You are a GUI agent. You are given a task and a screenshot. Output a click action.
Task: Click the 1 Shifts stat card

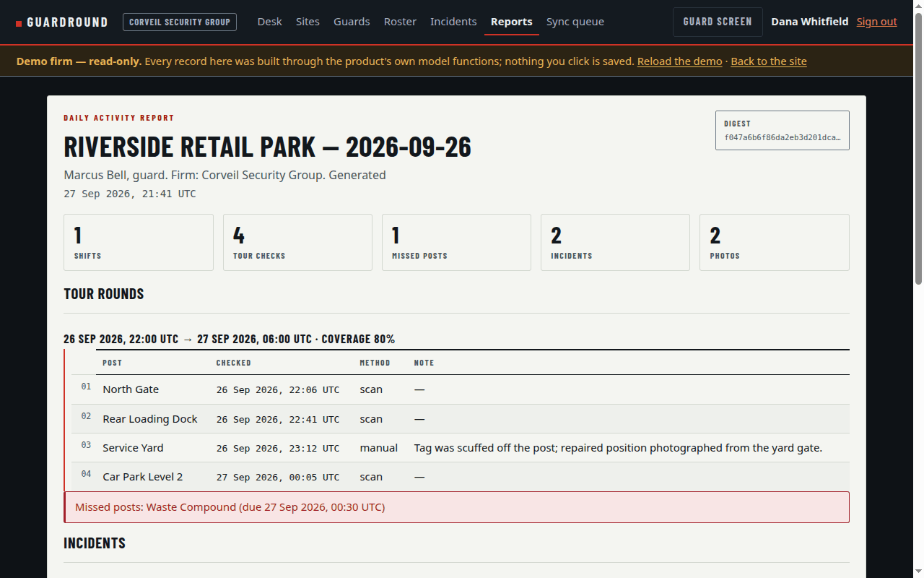pos(139,242)
